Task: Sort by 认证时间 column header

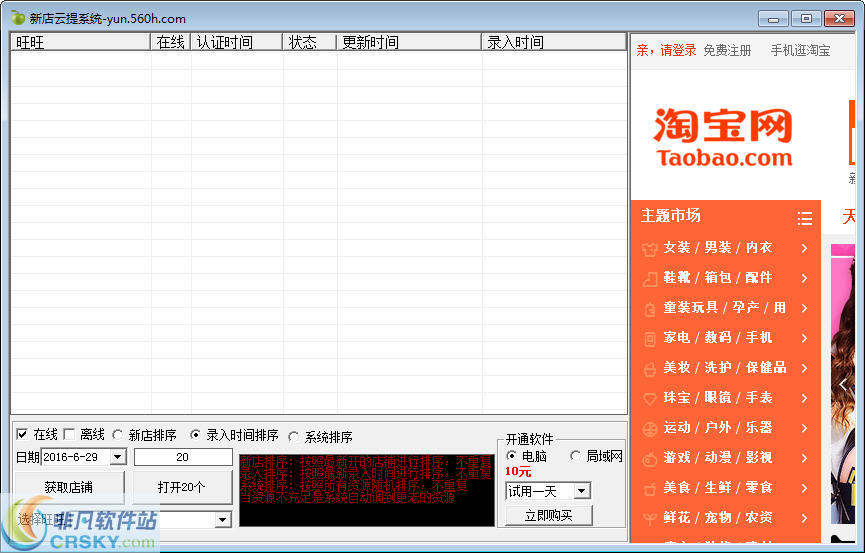Action: tap(237, 42)
